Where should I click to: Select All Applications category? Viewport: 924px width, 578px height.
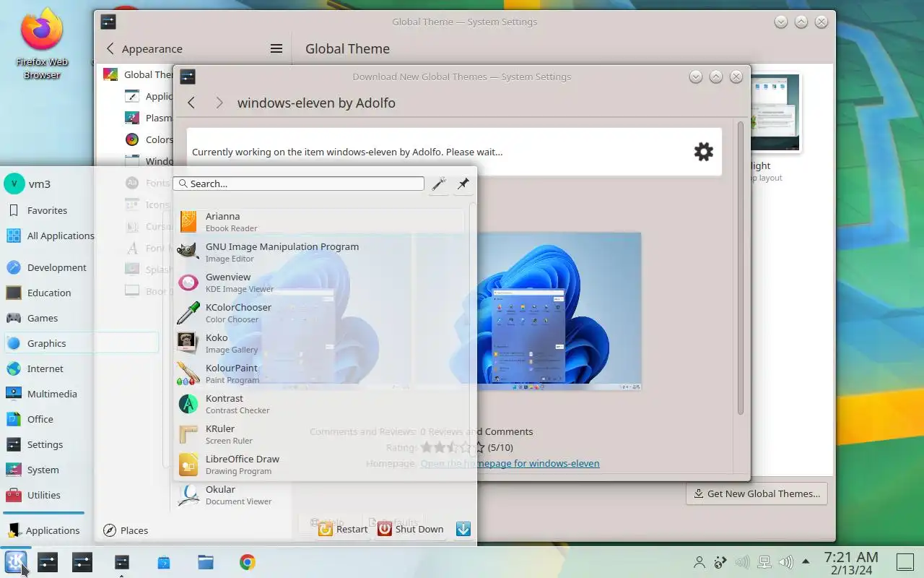click(x=49, y=236)
